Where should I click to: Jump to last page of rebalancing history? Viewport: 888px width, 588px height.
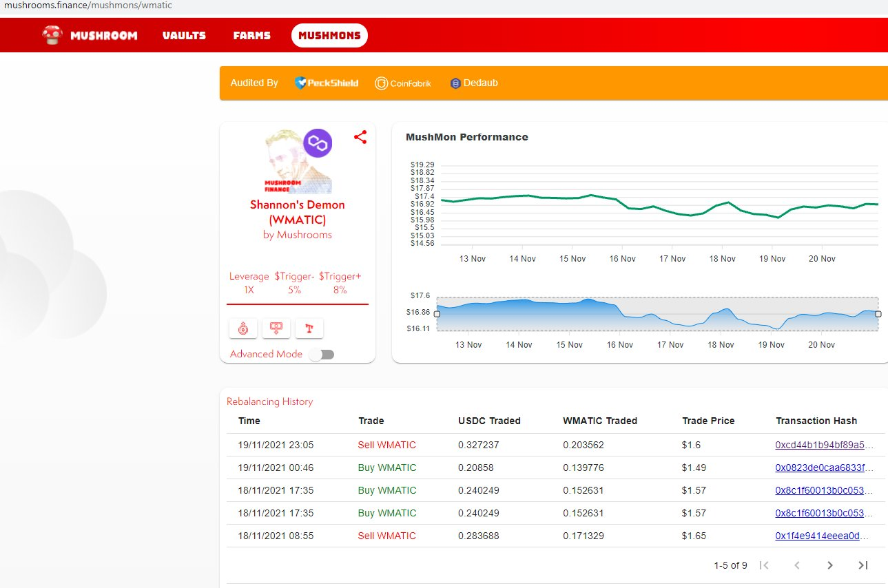point(863,565)
